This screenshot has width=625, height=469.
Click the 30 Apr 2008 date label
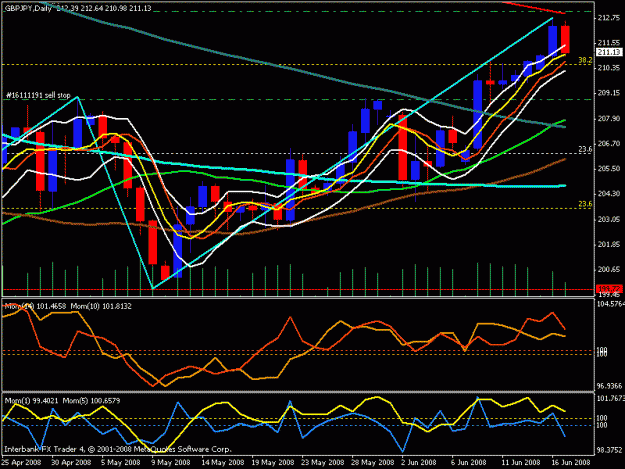click(x=71, y=462)
